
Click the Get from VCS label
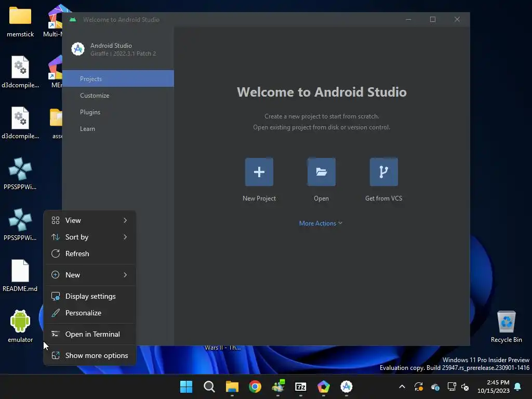384,198
